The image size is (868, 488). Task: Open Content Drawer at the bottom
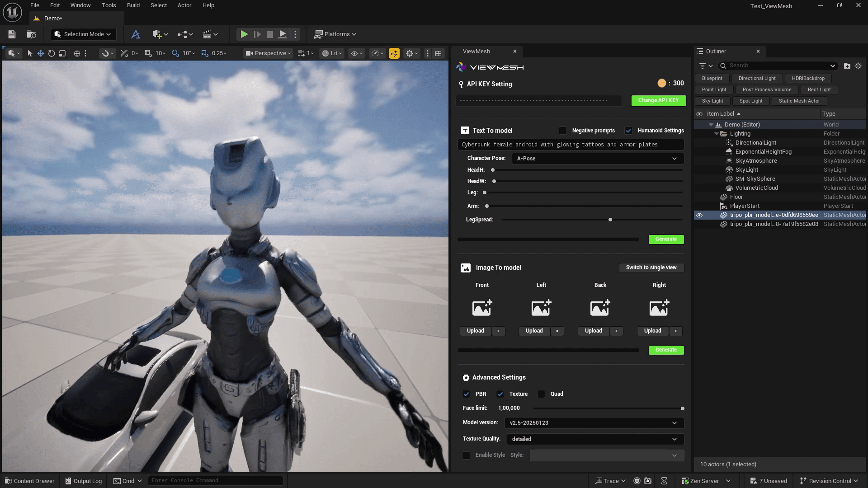pyautogui.click(x=30, y=481)
